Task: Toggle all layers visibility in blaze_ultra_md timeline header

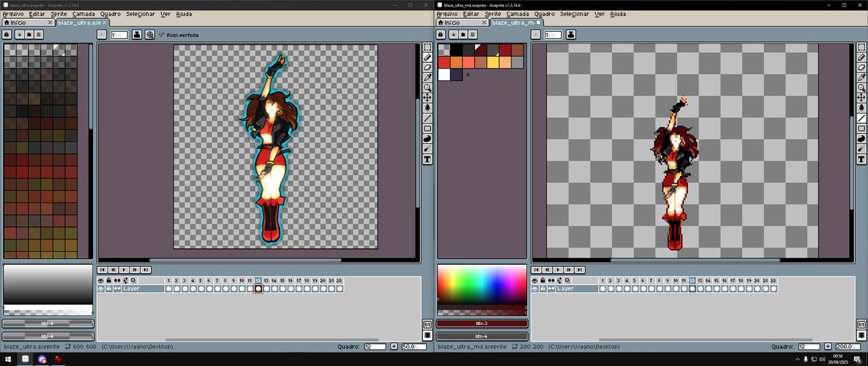Action: (535, 280)
